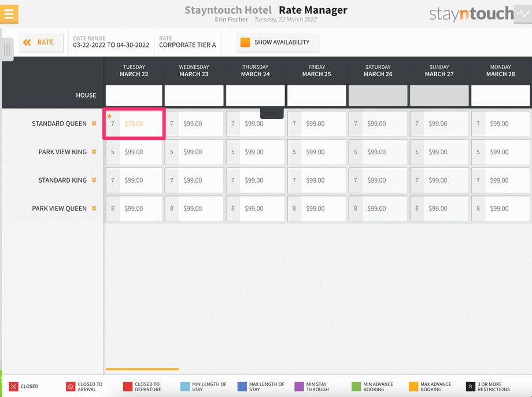Click the Saturday March 26 column header
Viewport: 532px width, 397px height.
click(x=378, y=71)
